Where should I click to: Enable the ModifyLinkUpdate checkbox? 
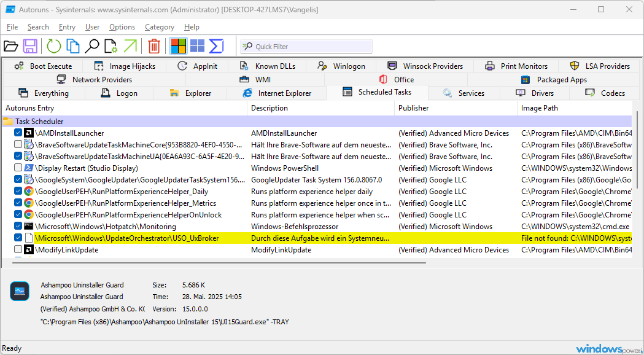[x=18, y=249]
